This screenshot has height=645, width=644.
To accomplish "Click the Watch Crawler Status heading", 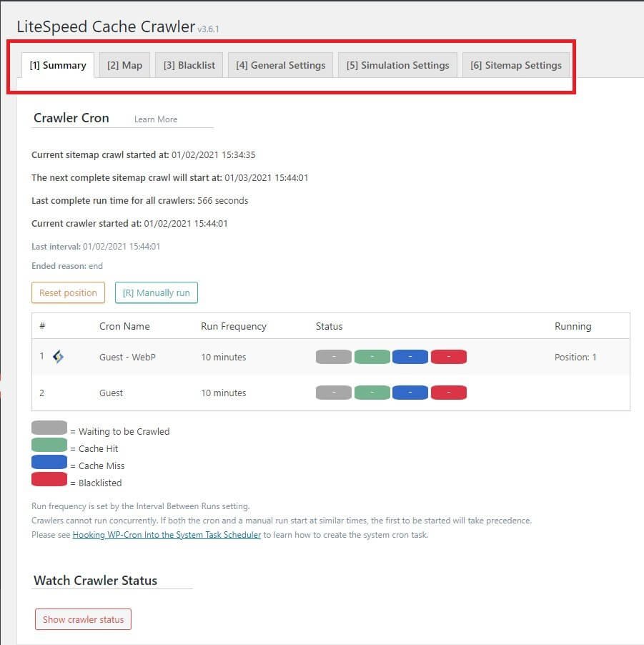I will point(95,581).
